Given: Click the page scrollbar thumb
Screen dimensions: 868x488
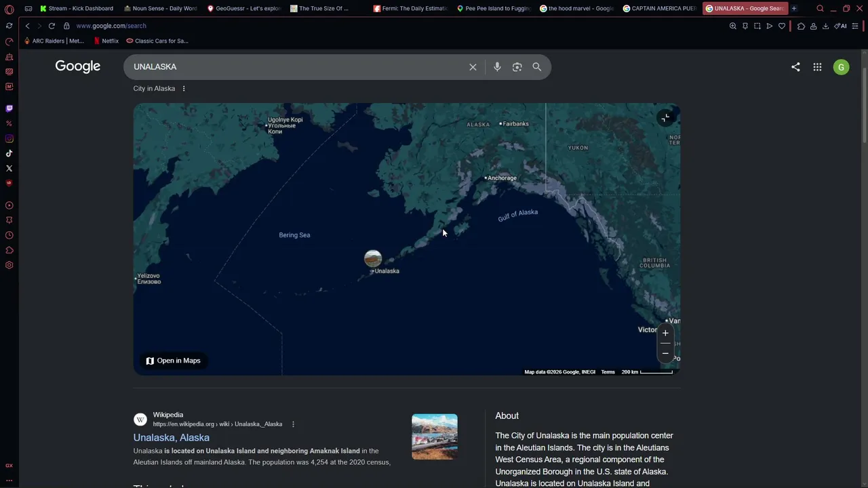Looking at the screenshot, I should tap(865, 106).
